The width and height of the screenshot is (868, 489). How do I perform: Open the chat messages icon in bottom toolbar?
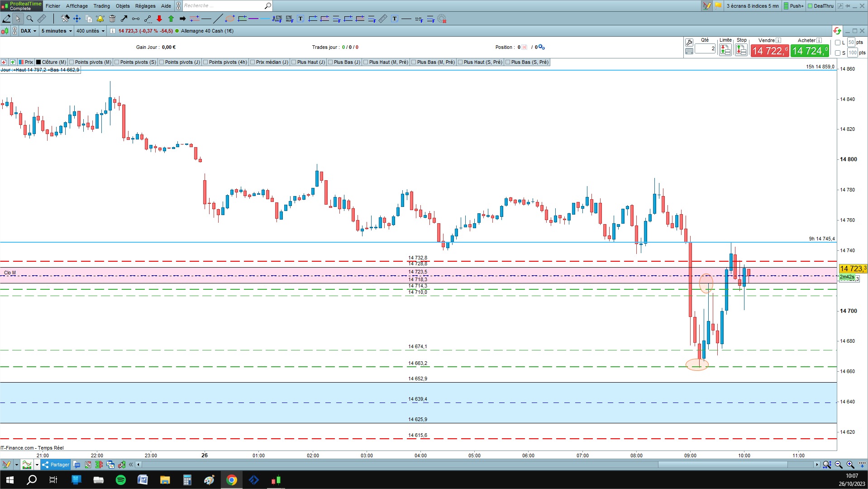(77, 465)
